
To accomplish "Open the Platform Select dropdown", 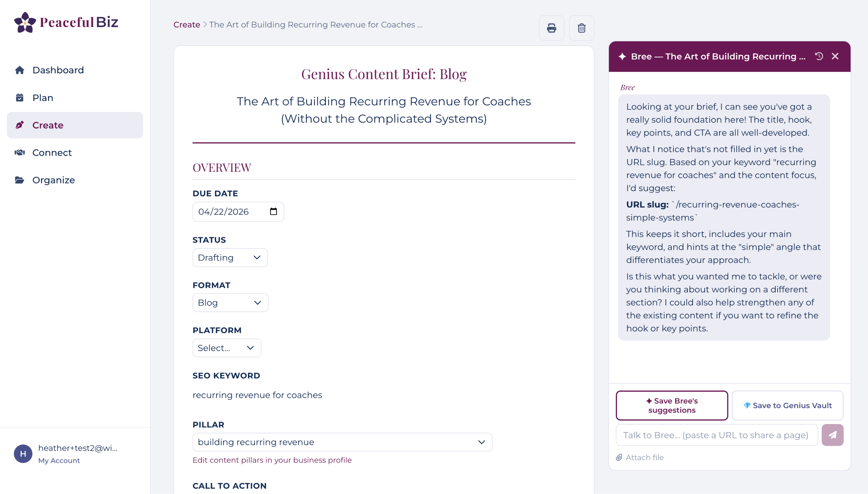I will 226,348.
